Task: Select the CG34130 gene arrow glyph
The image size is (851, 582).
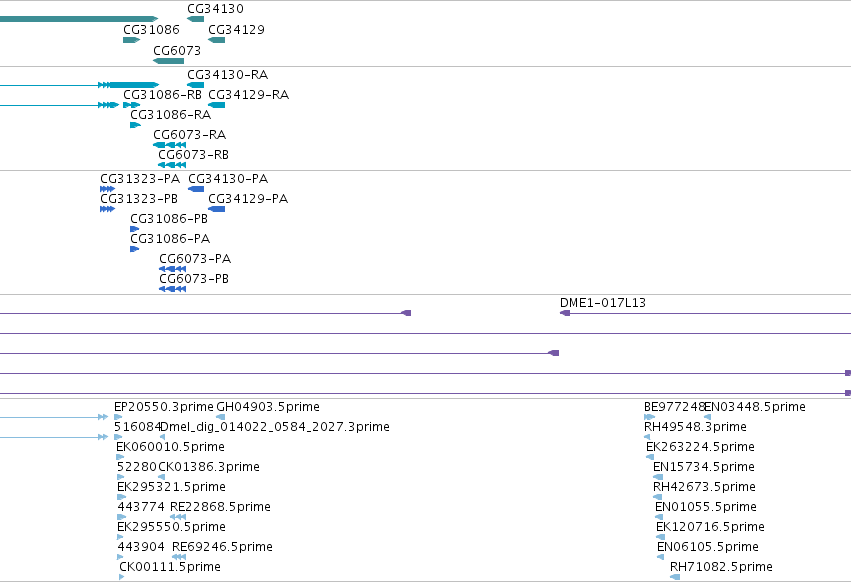Action: tap(195, 19)
